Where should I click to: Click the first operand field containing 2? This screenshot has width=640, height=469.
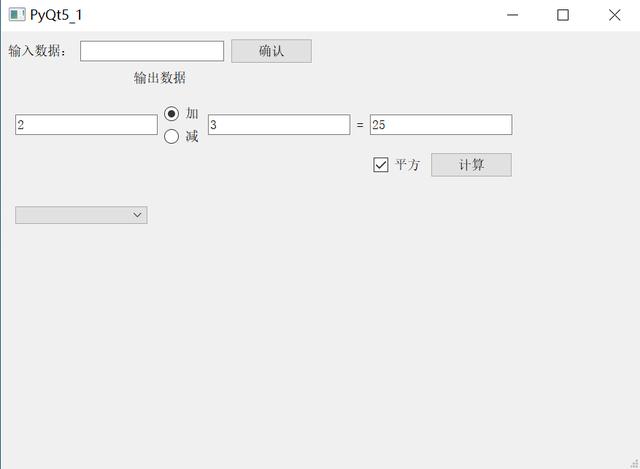click(x=86, y=124)
